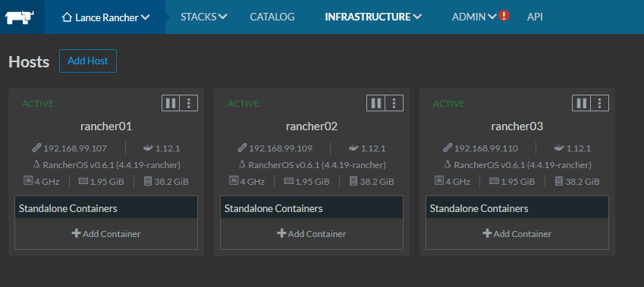This screenshot has width=644, height=287.
Task: Click the Standalone Containers header on rancher01
Action: coord(106,207)
